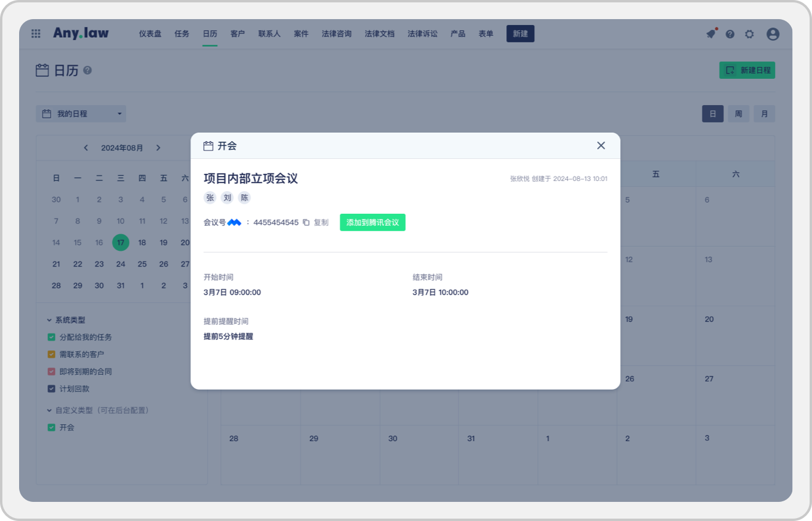The width and height of the screenshot is (812, 521).
Task: Click the app grid launcher icon
Action: tap(36, 34)
